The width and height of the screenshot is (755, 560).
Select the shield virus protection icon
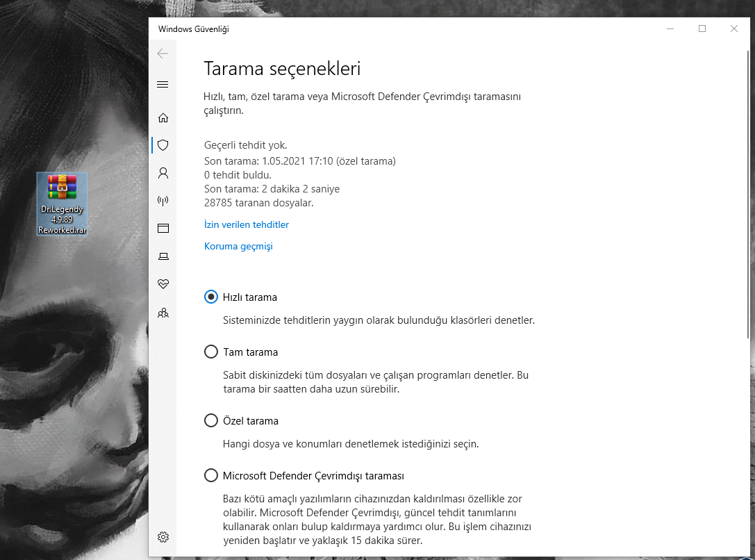163,145
